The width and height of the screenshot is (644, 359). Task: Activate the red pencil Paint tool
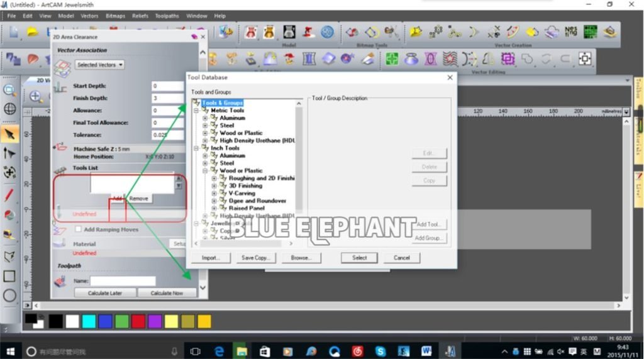pos(9,195)
